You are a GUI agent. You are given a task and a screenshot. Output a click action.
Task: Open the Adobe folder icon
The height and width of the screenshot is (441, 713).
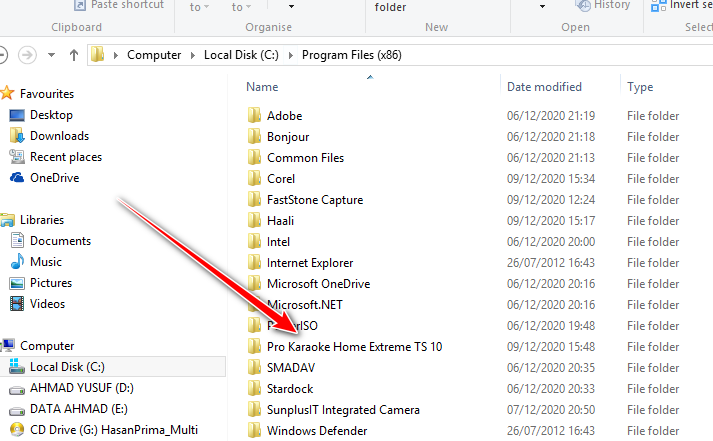point(254,115)
